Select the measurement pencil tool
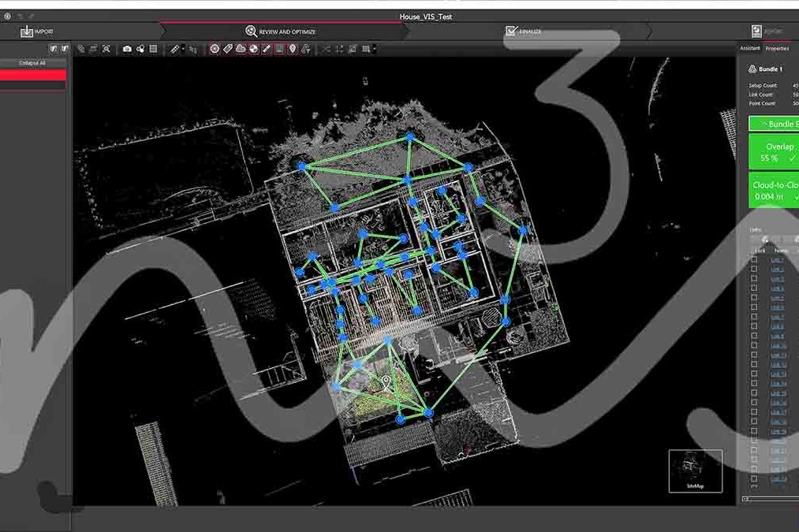 coord(265,48)
